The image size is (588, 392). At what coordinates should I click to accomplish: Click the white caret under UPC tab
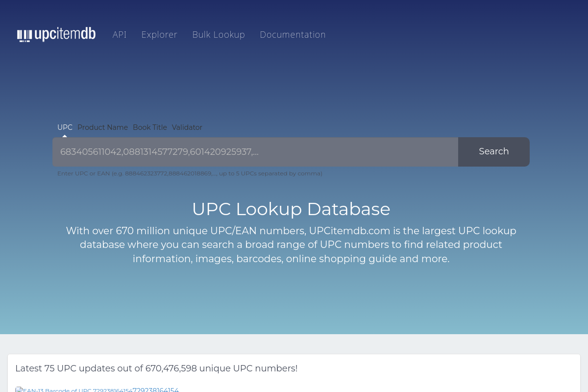pyautogui.click(x=65, y=136)
